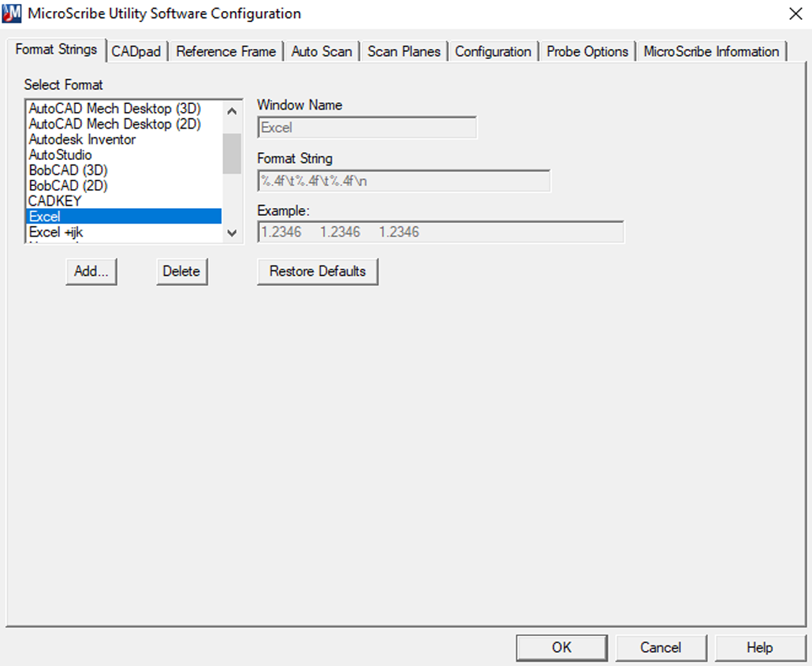The width and height of the screenshot is (812, 666).
Task: Open Help for this dialog
Action: click(x=760, y=647)
